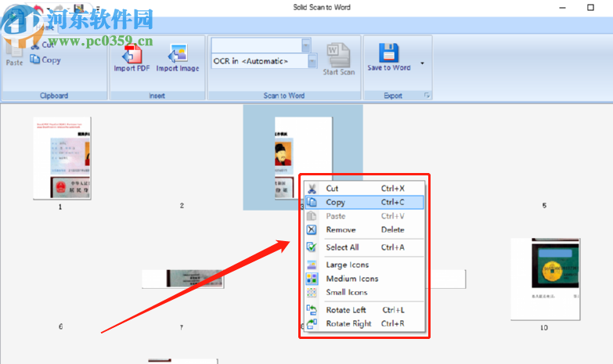This screenshot has height=364, width=613.
Task: Choose Rotate Left from context menu
Action: click(x=364, y=310)
